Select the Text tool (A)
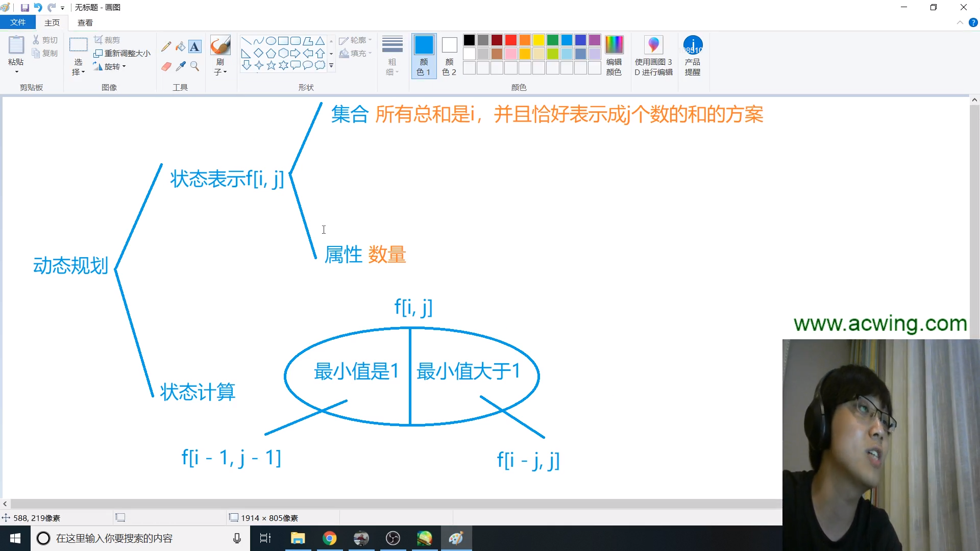Screen dimensions: 980x551 click(194, 46)
